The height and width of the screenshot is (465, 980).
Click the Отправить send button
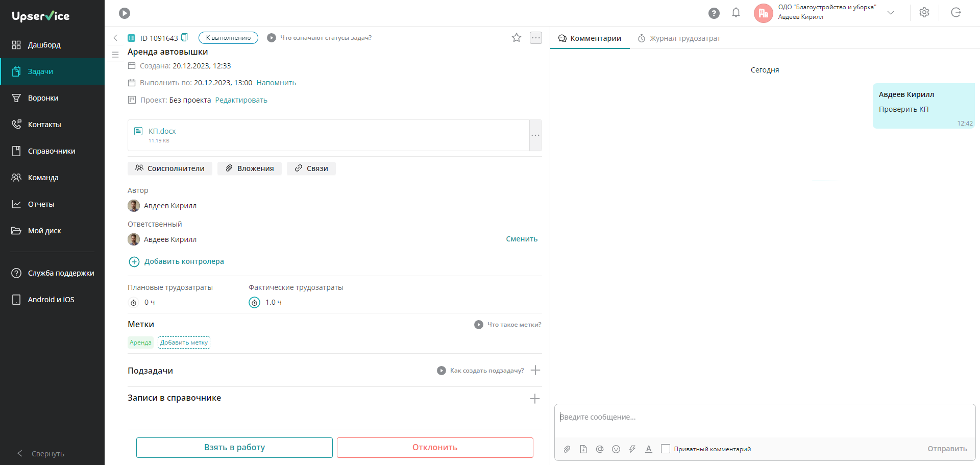pyautogui.click(x=947, y=449)
